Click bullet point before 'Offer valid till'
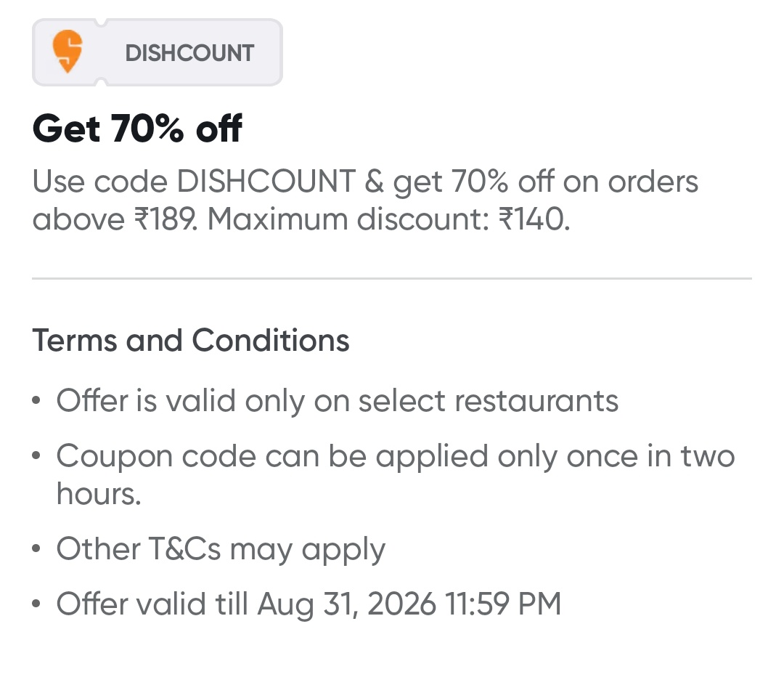The height and width of the screenshot is (677, 784). pyautogui.click(x=37, y=605)
